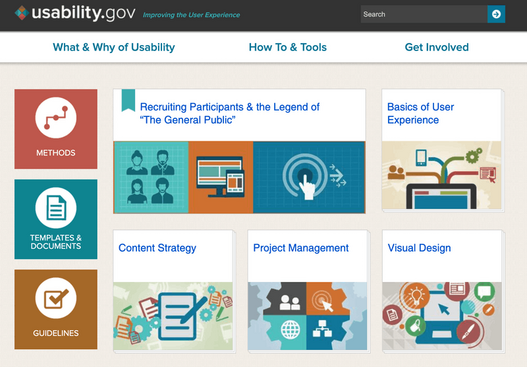Click the phone icon in Basics of UX image
This screenshot has width=527, height=367.
pyautogui.click(x=421, y=157)
